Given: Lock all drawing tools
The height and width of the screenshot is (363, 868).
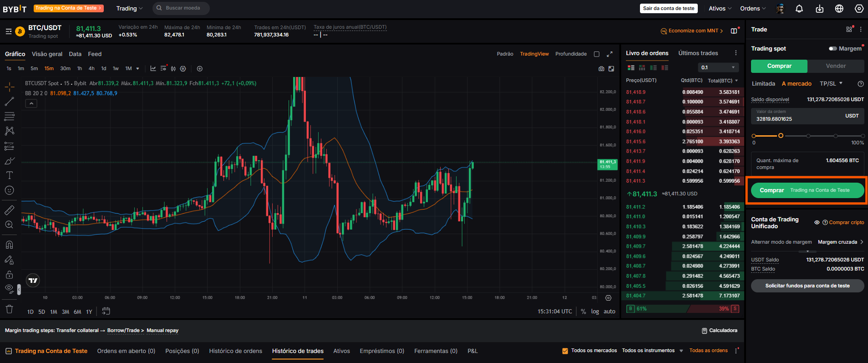Looking at the screenshot, I should [x=9, y=275].
